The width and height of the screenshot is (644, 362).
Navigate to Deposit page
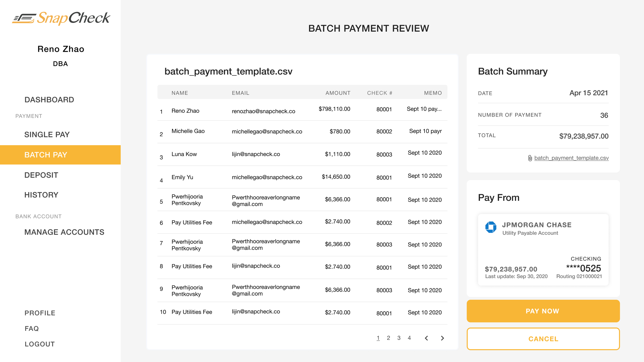(41, 175)
